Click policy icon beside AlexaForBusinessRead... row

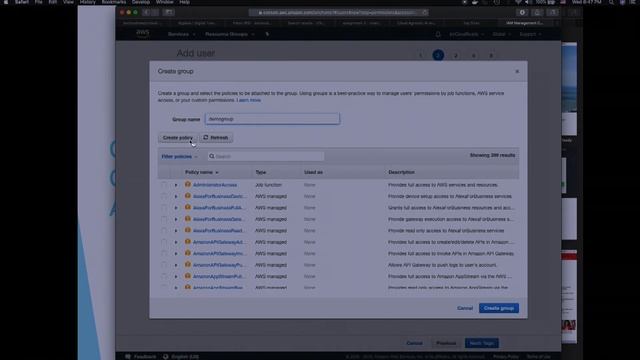tap(188, 230)
